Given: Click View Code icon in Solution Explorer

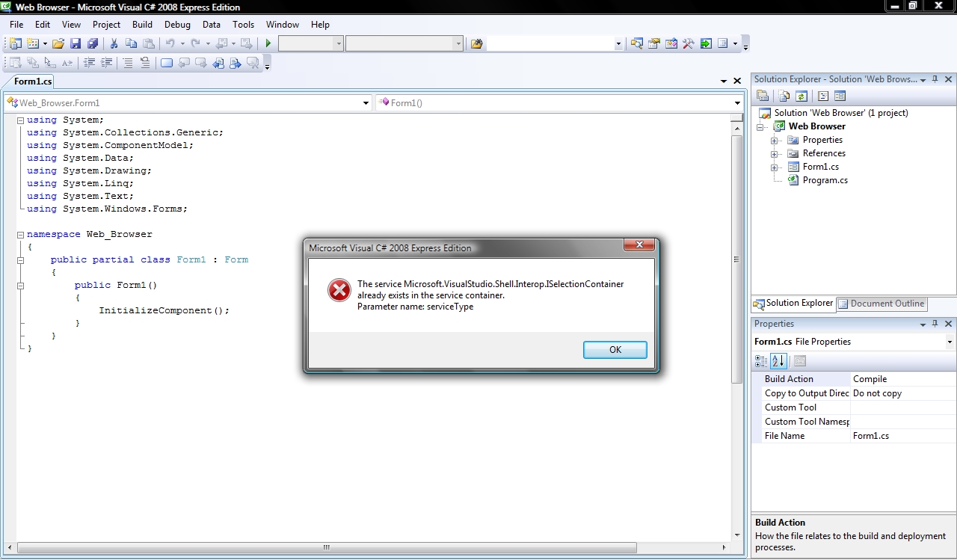Looking at the screenshot, I should click(x=823, y=96).
